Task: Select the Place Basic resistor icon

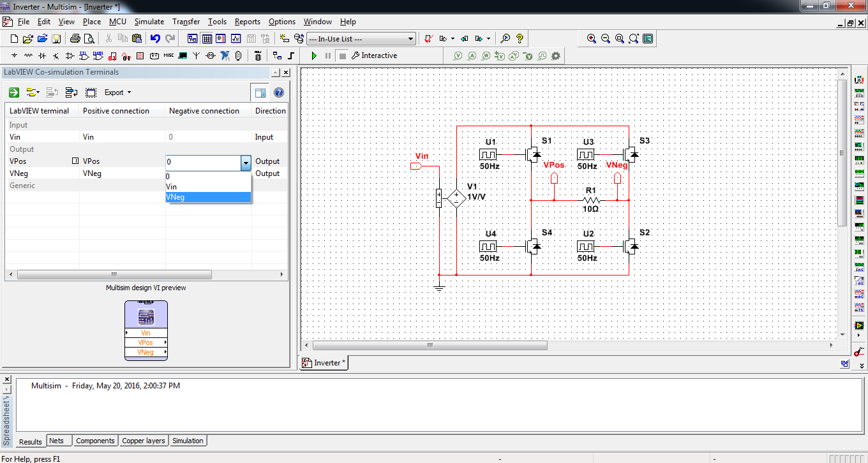Action: (x=28, y=55)
